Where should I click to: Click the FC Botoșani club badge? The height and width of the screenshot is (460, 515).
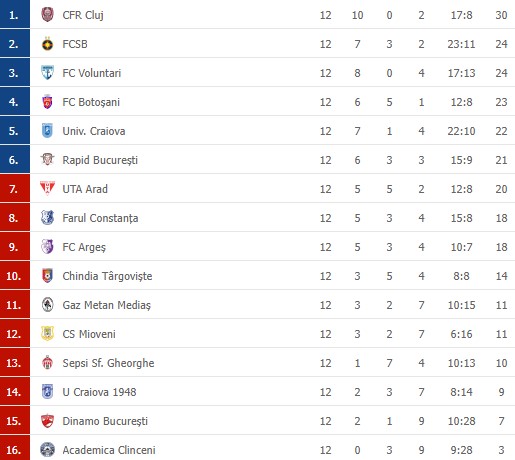point(47,102)
